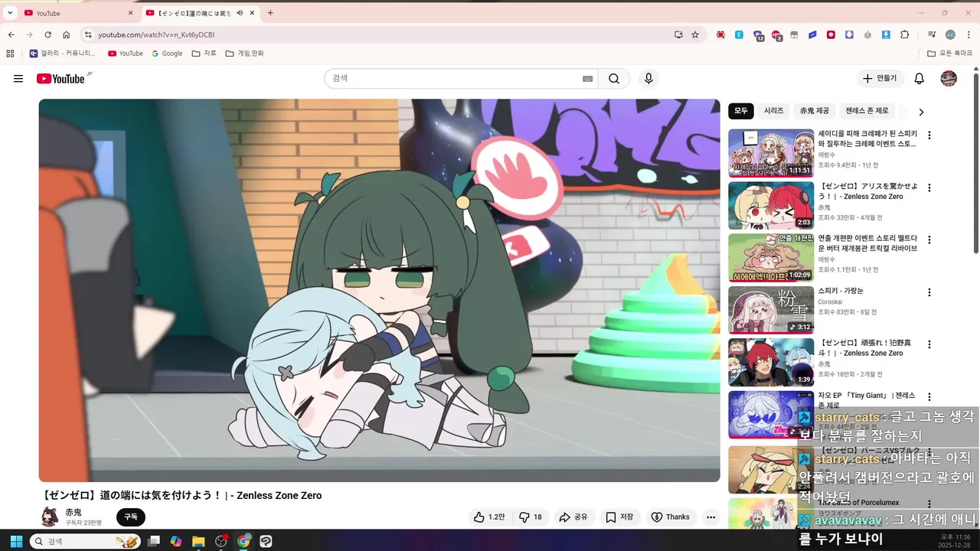The height and width of the screenshot is (551, 980).
Task: Select the 젠레스 존 제로 filter chip
Action: click(867, 111)
